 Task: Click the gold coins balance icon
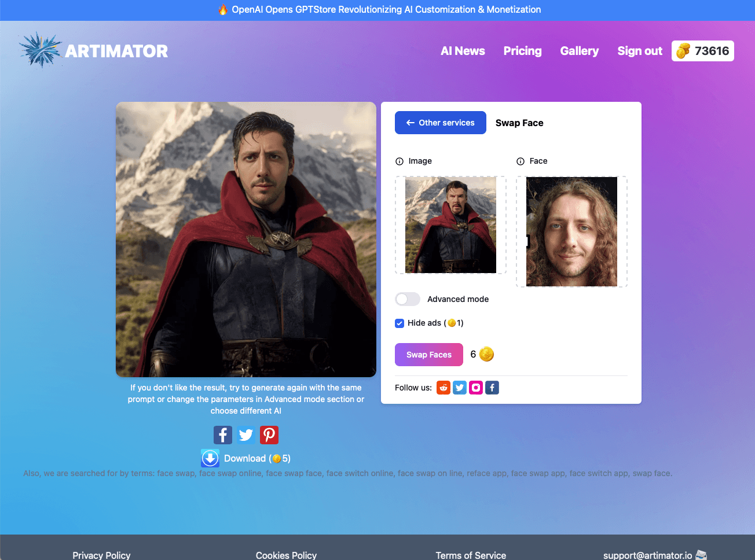pos(683,51)
